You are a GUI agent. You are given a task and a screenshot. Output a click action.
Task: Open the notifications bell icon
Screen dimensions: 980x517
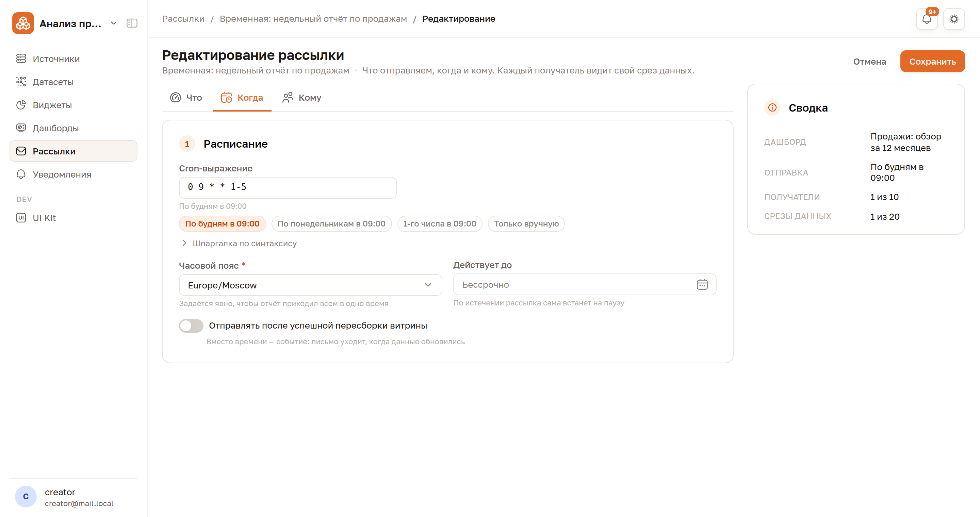coord(927,19)
